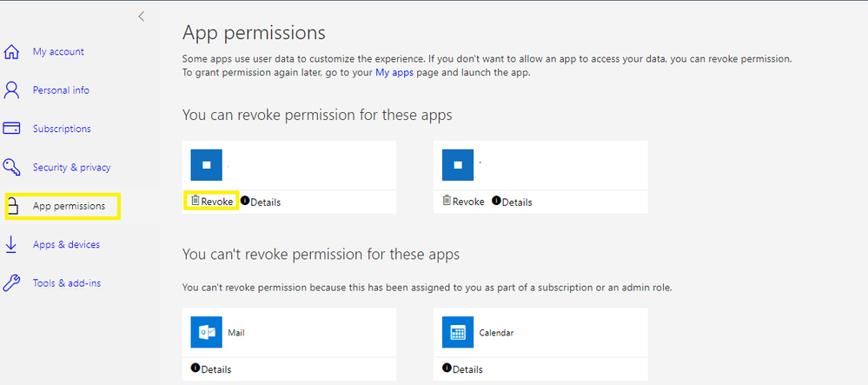Select Subscriptions in the sidebar
Screen dimensions: 868x385
(62, 129)
